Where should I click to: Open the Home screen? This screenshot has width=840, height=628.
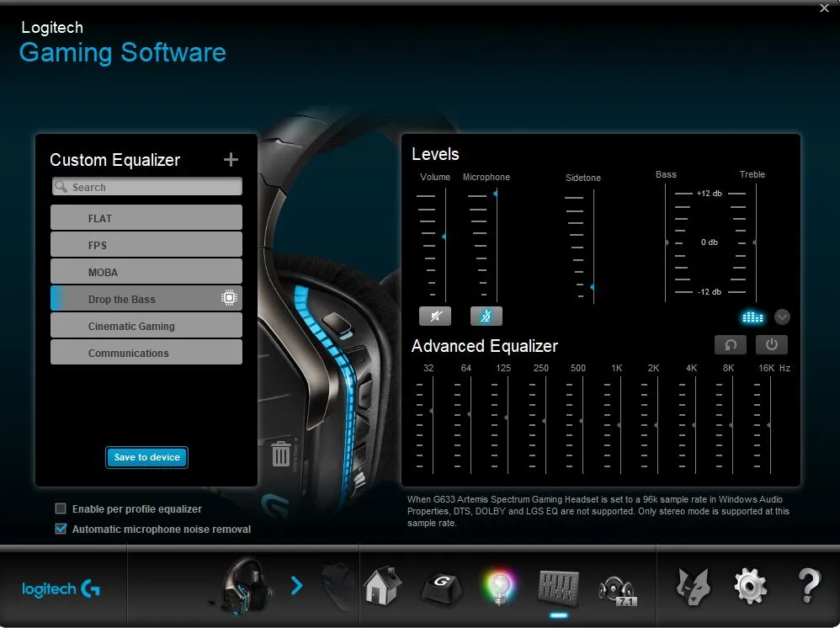(382, 586)
